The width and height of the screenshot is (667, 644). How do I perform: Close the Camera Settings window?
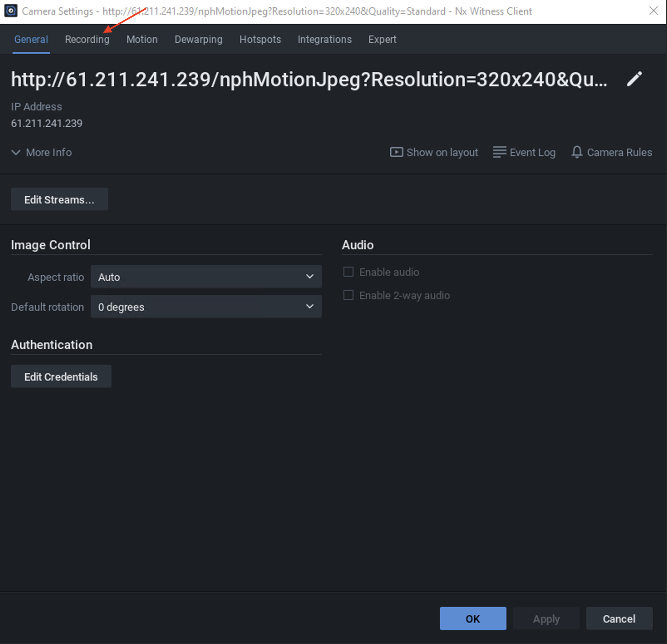click(x=653, y=11)
